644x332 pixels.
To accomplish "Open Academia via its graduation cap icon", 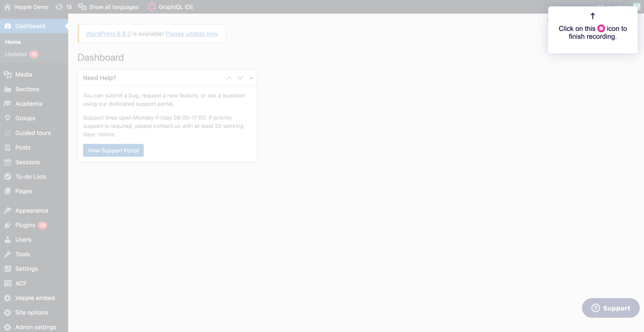I will pos(8,104).
